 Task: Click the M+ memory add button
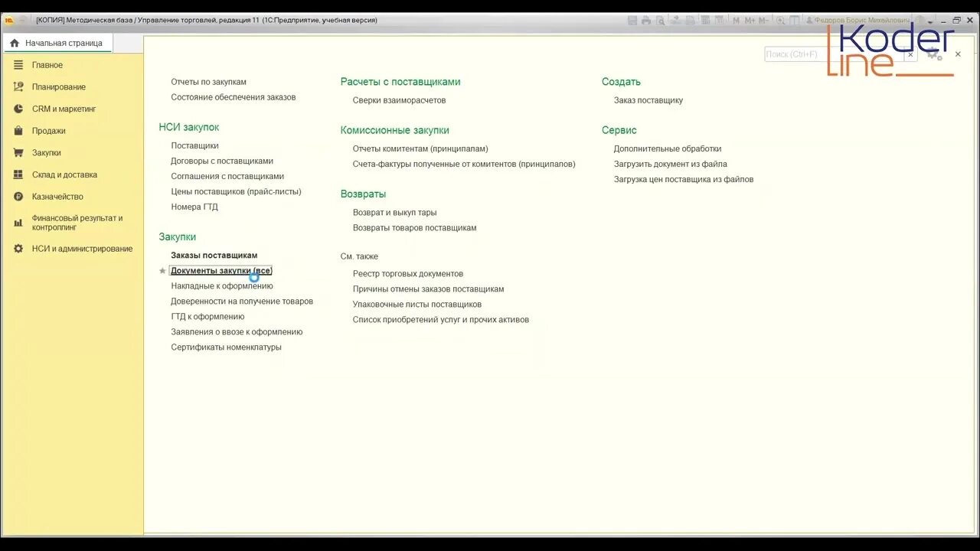click(750, 21)
